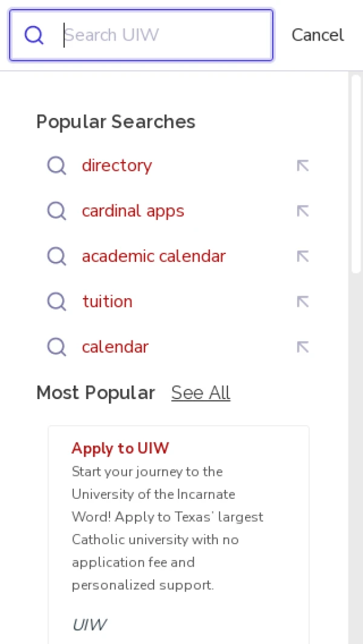Click the search magnifier icon in search box
The width and height of the screenshot is (363, 644).
tap(34, 35)
